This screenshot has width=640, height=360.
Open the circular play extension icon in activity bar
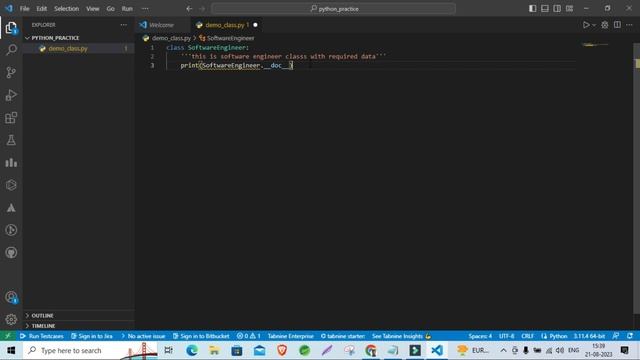click(11, 230)
